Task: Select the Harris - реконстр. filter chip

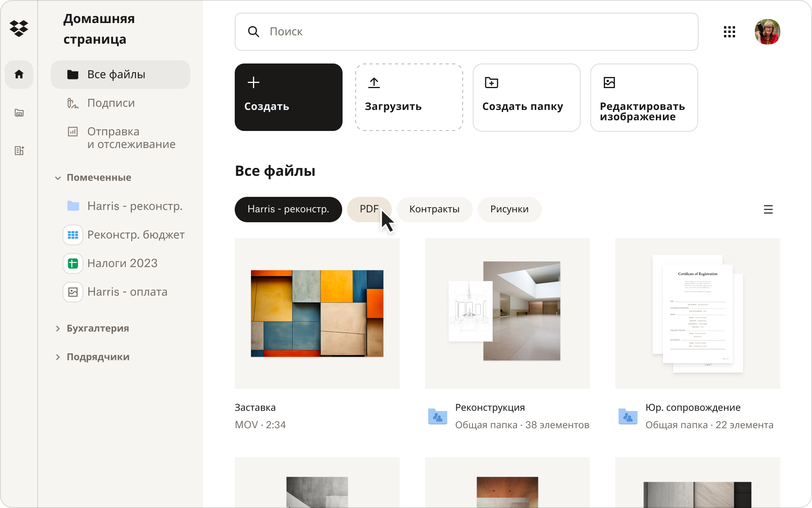Action: pyautogui.click(x=288, y=210)
